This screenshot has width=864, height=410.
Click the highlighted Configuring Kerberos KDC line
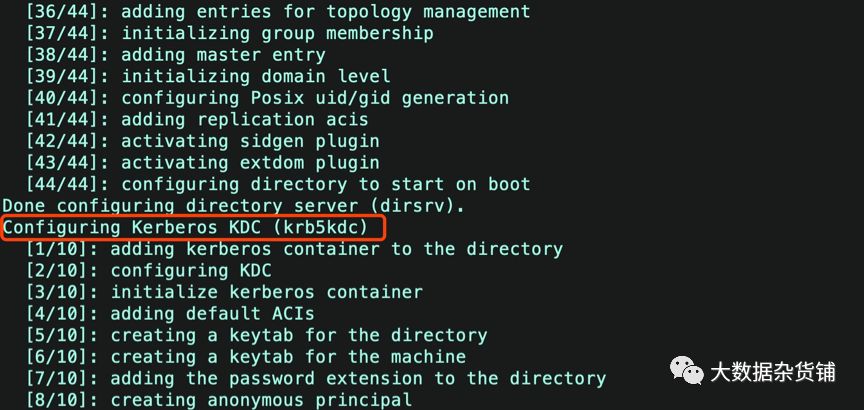pyautogui.click(x=193, y=228)
